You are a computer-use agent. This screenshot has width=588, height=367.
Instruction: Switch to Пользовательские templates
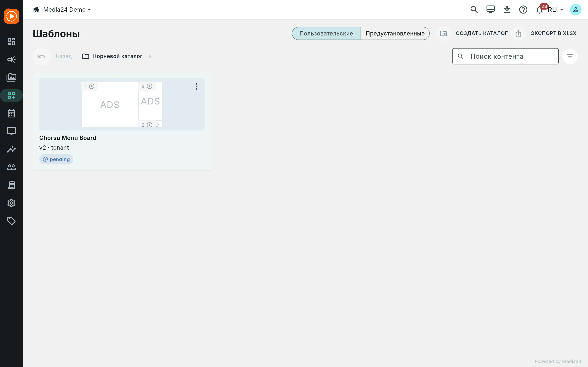[326, 33]
